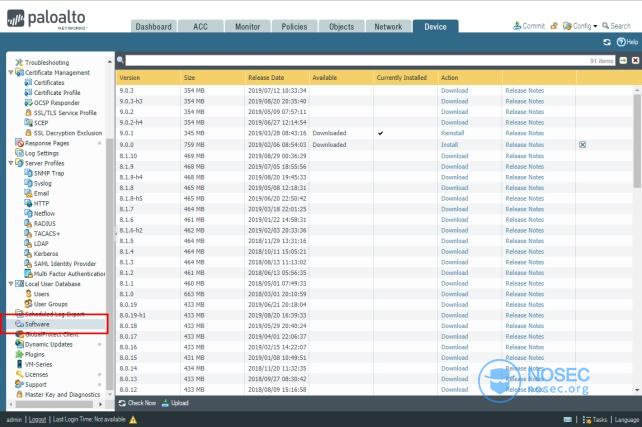The image size is (642, 427).
Task: Collapse the Local User Database node
Action: point(11,283)
